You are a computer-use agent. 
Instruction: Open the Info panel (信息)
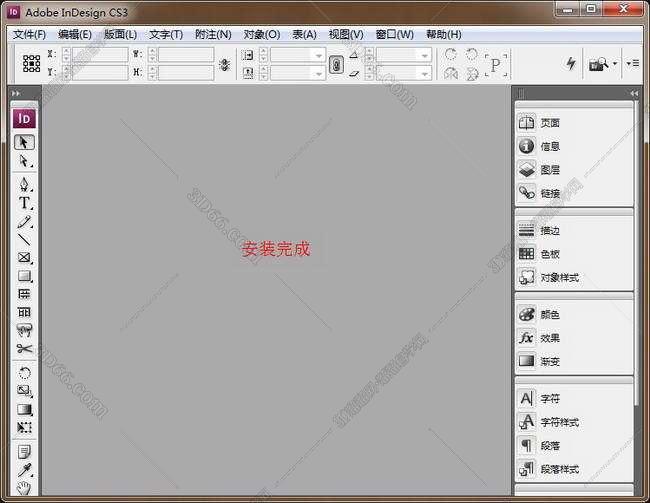[x=538, y=146]
